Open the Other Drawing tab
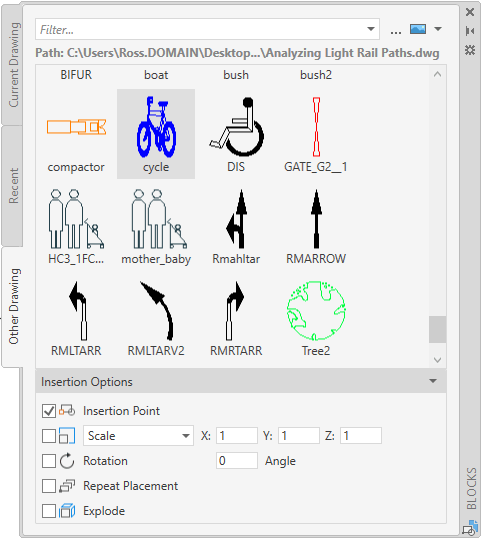482x538 pixels. [13, 306]
